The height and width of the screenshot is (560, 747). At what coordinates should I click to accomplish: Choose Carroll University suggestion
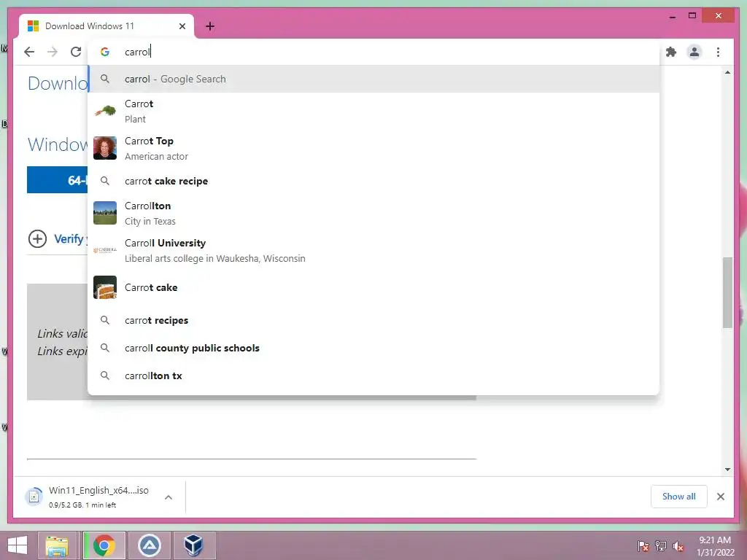click(373, 250)
